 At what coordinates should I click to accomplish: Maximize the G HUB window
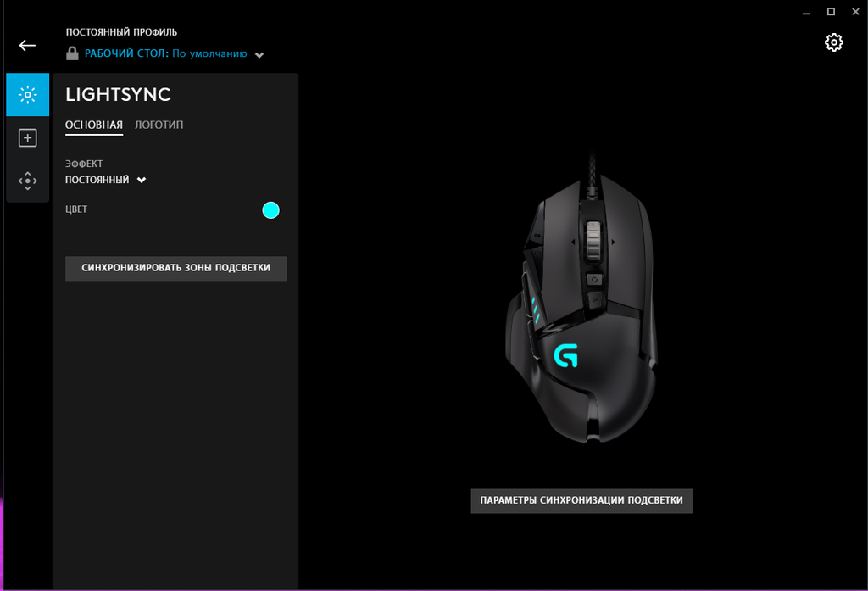click(x=831, y=12)
